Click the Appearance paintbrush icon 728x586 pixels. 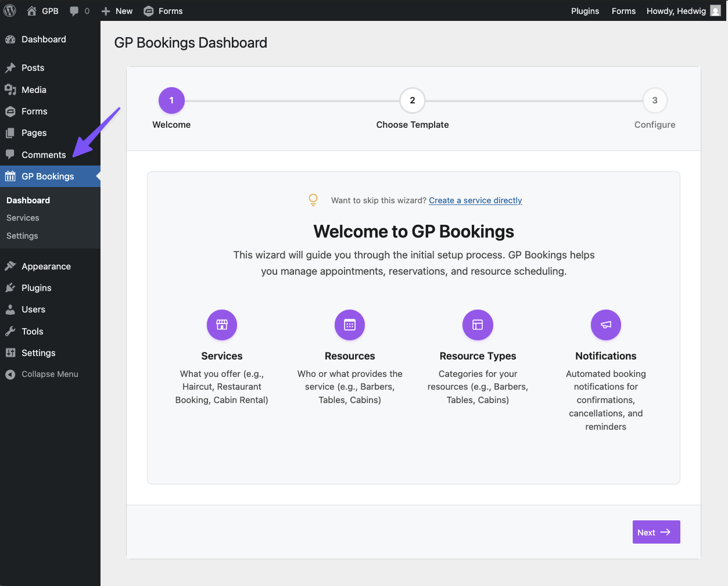coord(10,267)
